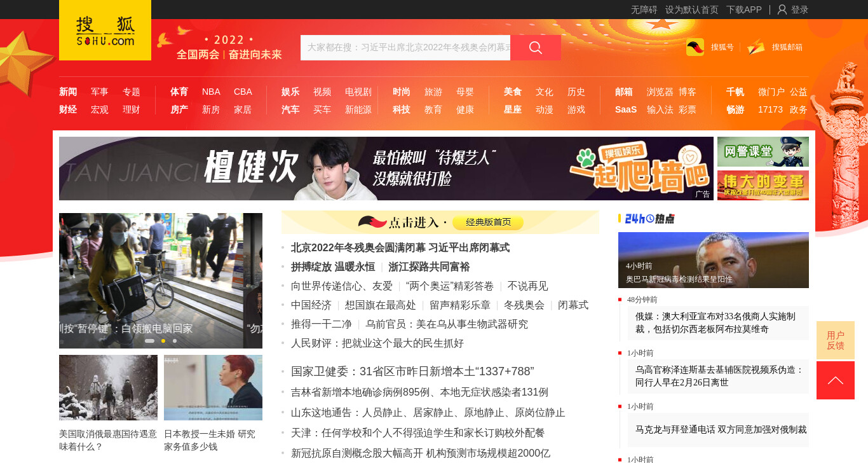Open 檀健次 advertisement banner
The image size is (868, 463).
(386, 169)
